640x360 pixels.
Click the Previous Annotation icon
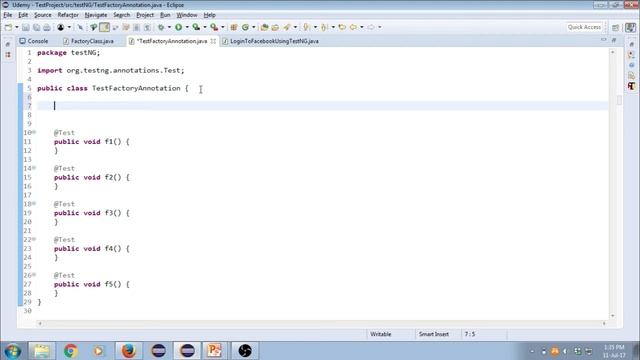tap(324, 27)
